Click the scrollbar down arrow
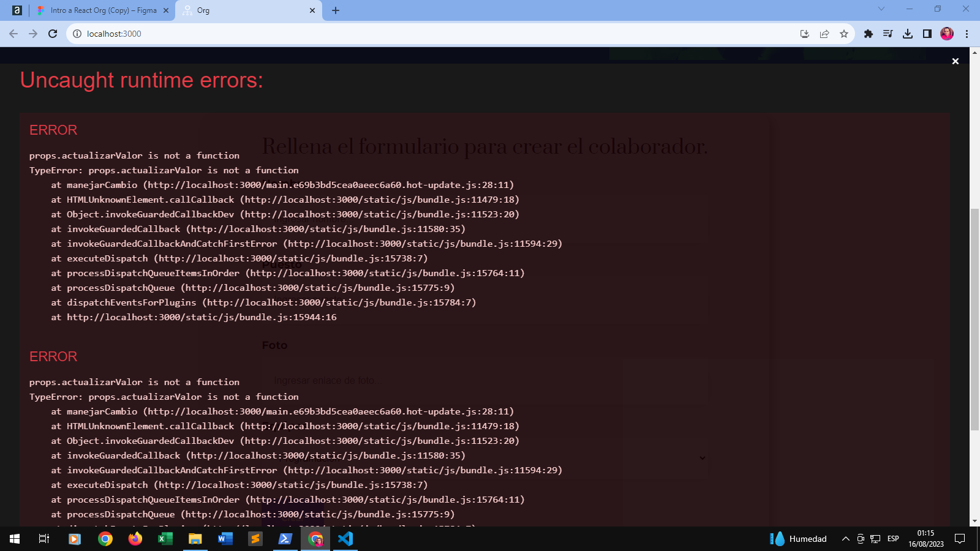The image size is (980, 551). coord(974,521)
